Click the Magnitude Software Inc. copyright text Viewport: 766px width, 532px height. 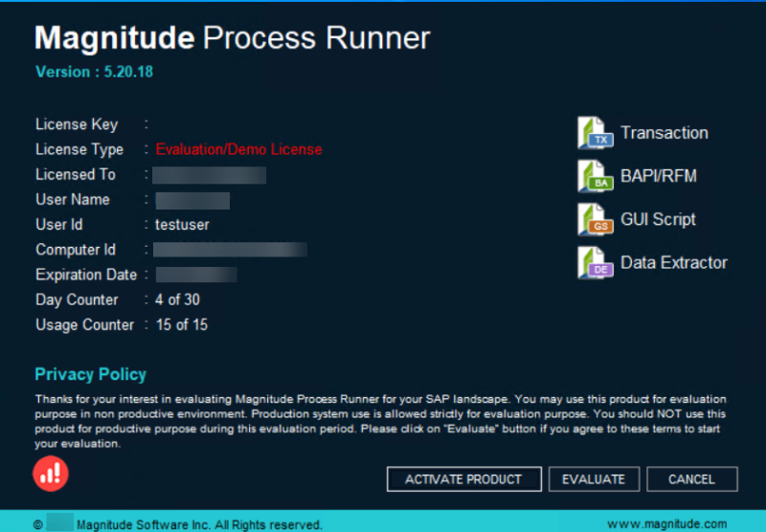199,524
